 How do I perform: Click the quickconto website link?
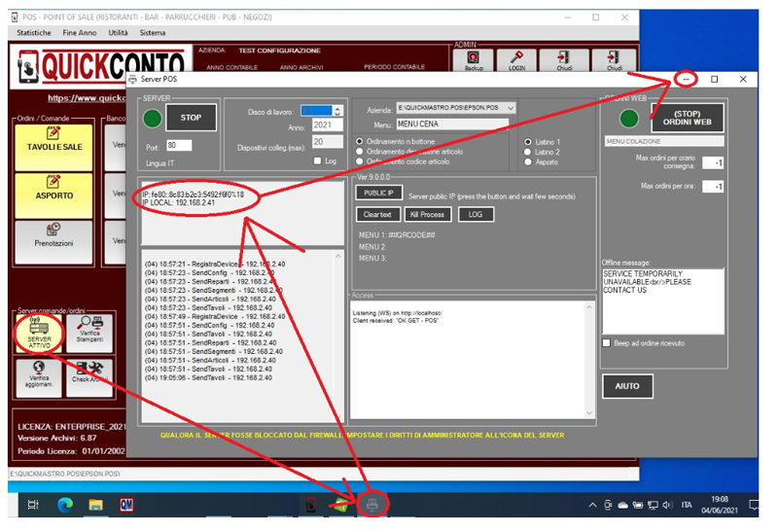tap(87, 98)
